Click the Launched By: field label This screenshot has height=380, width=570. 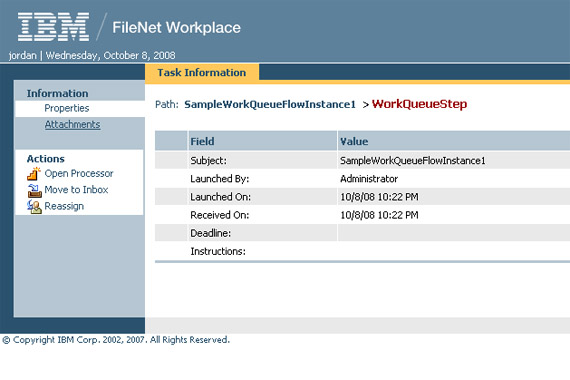(220, 179)
